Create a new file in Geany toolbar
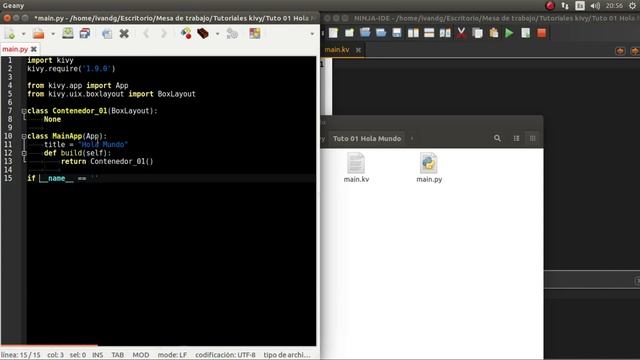Image resolution: width=640 pixels, height=360 pixels. [x=10, y=33]
